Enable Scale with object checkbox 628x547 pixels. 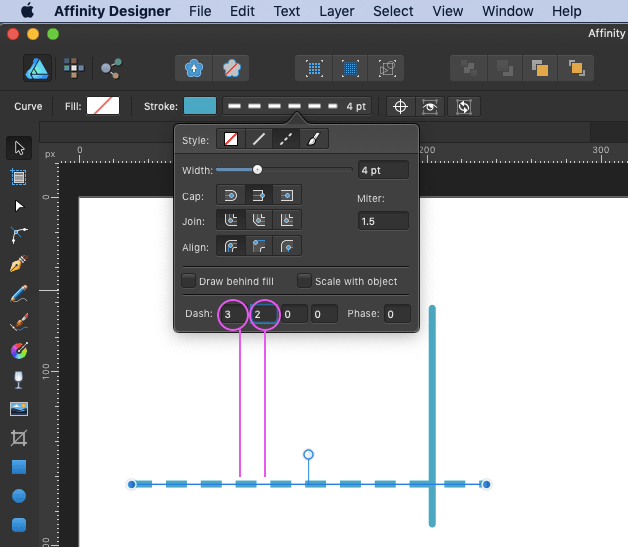tap(305, 281)
